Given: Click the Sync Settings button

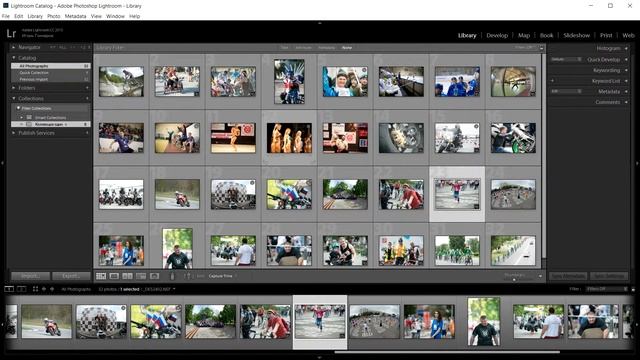Looking at the screenshot, I should coord(609,276).
